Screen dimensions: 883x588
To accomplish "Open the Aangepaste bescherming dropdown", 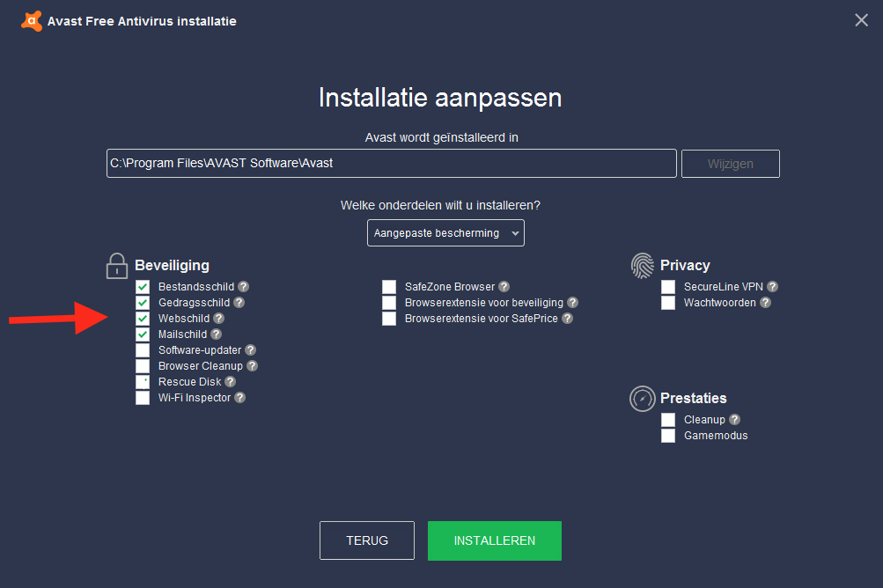I will tap(445, 233).
